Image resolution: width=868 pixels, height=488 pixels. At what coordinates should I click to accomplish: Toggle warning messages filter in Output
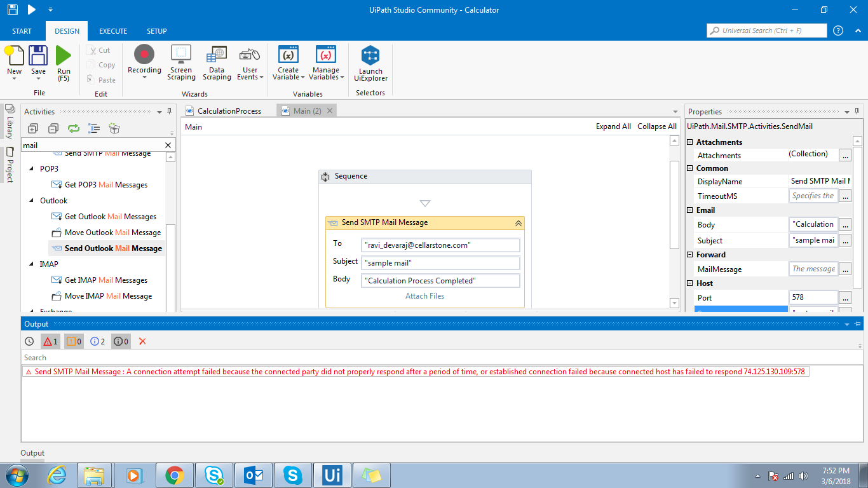pyautogui.click(x=74, y=341)
